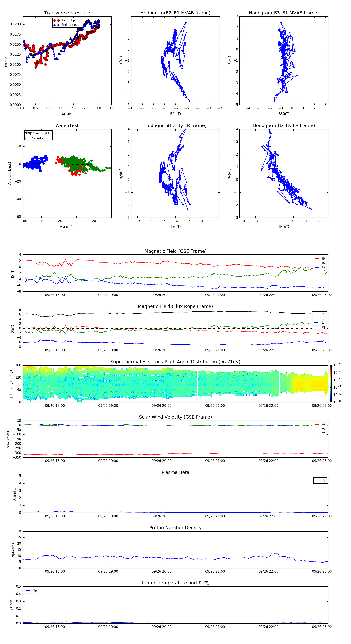This screenshot has width=351, height=644.
Task: Click the "V_remaining(km/s)" y-axis label
Action: coord(10,173)
